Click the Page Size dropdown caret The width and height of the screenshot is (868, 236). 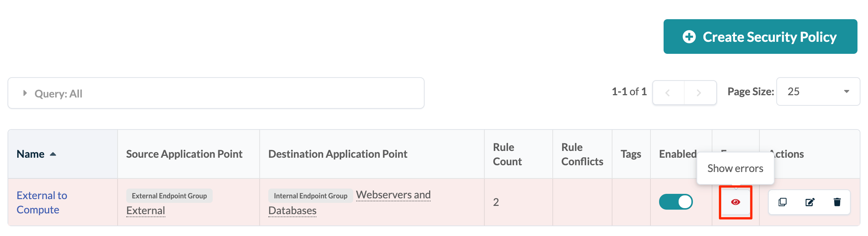[846, 91]
